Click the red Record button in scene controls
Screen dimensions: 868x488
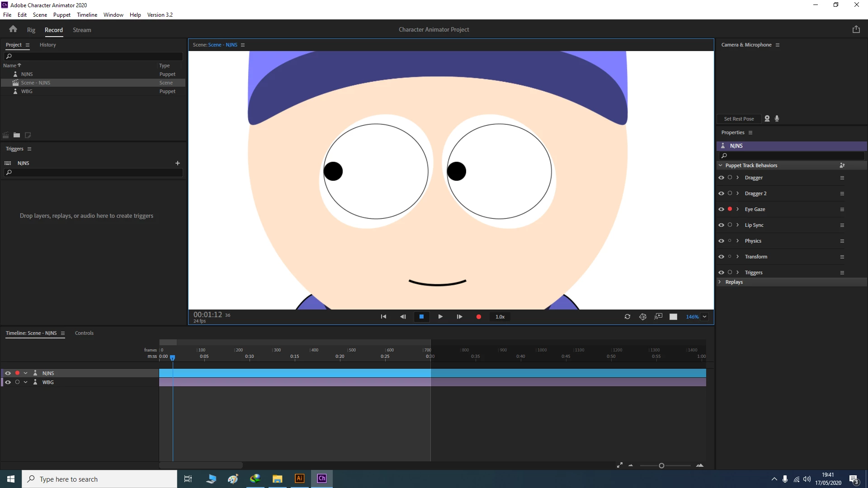[x=478, y=317]
